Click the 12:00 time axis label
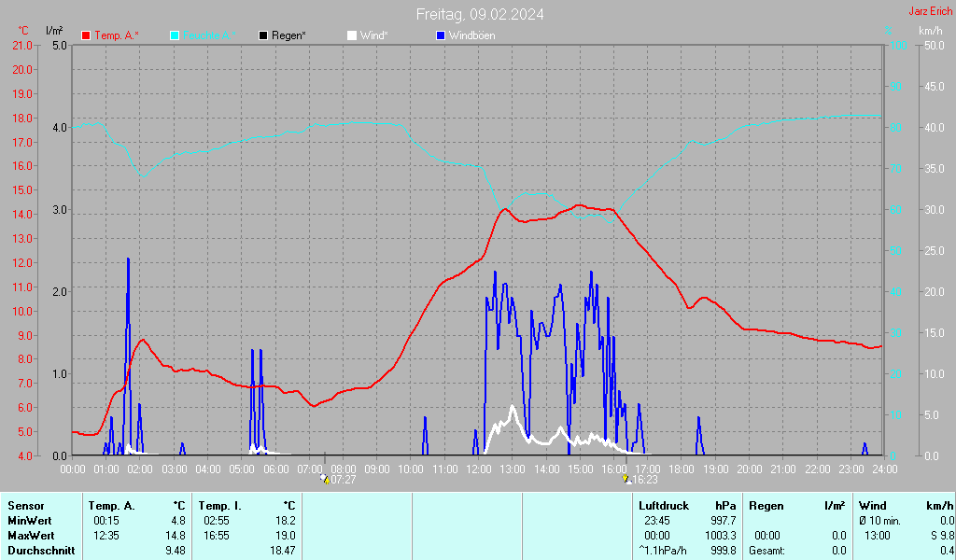This screenshot has height=560, width=956. tap(478, 469)
